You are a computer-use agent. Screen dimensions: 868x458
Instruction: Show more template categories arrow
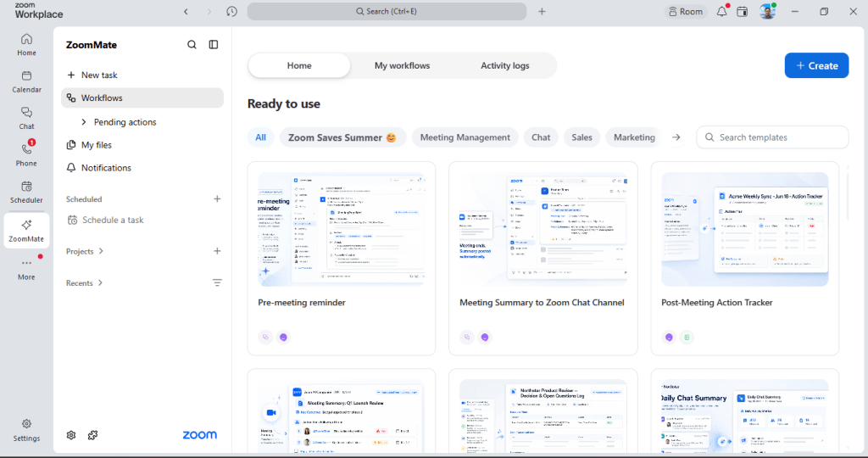coord(676,137)
